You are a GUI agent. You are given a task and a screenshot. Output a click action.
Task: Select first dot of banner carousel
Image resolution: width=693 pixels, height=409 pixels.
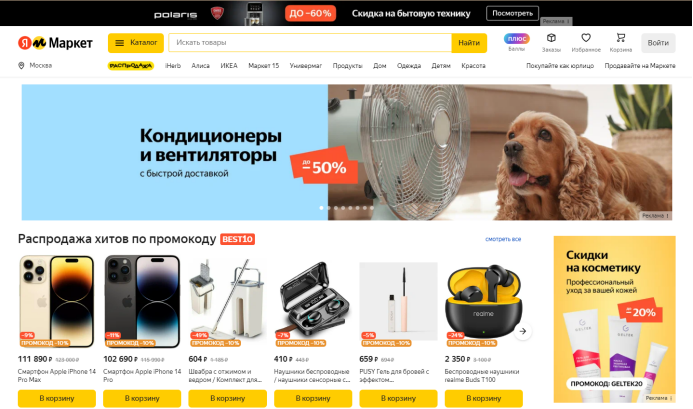tap(321, 208)
